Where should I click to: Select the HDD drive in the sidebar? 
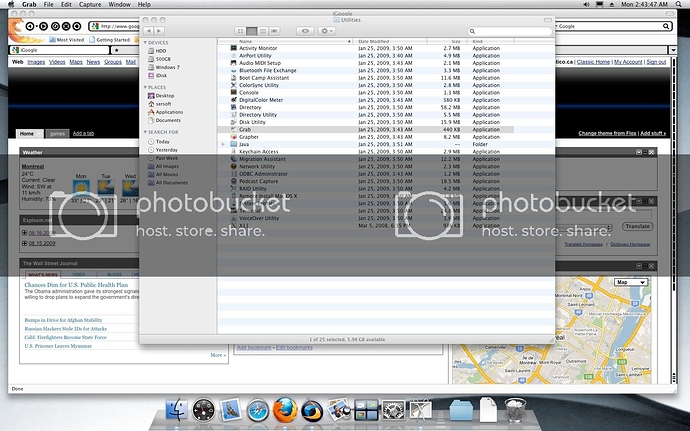pos(158,51)
